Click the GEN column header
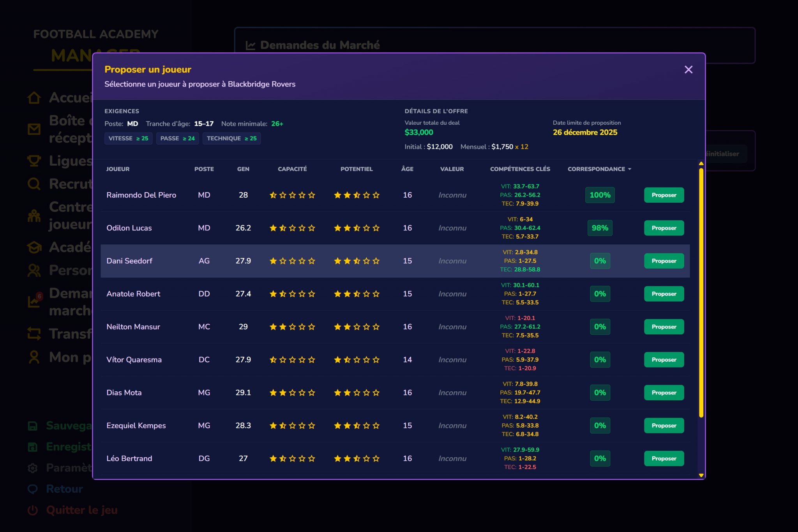 pyautogui.click(x=243, y=169)
